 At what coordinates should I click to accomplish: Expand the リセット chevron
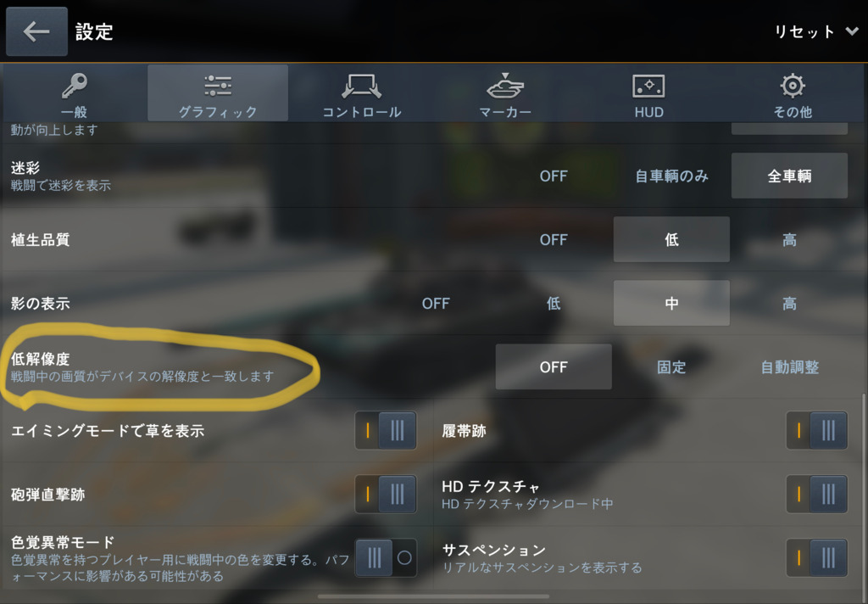click(x=851, y=31)
